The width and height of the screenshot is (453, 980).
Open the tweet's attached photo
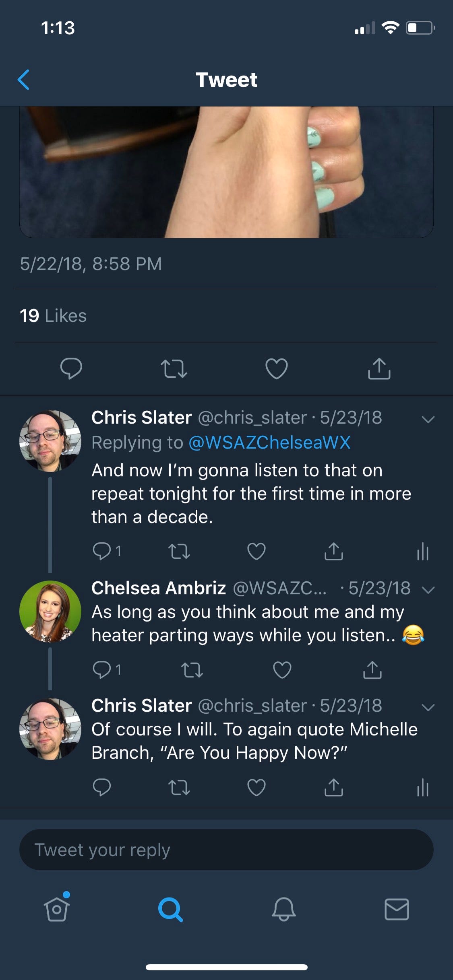click(x=226, y=172)
